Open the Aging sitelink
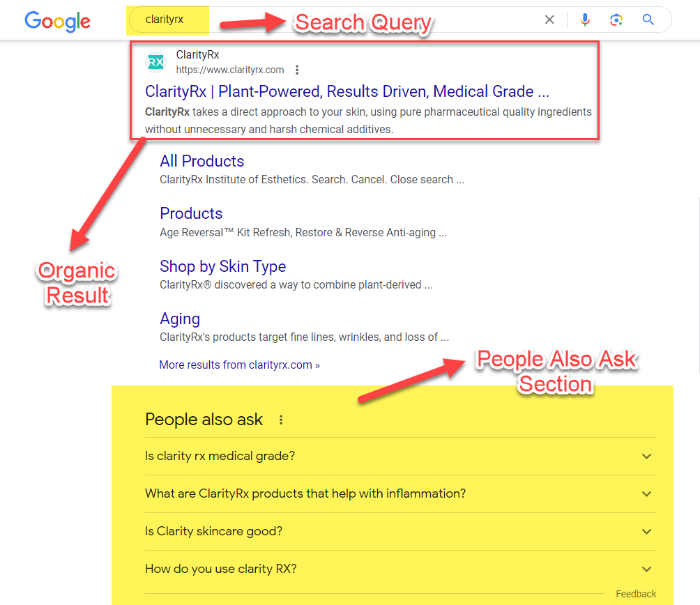This screenshot has height=605, width=700. (x=180, y=319)
